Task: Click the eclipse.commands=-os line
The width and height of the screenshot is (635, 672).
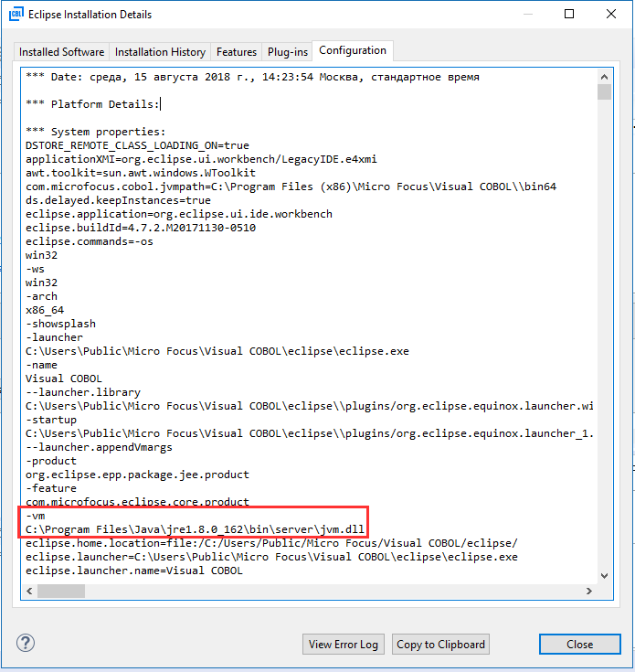Action: 89,241
